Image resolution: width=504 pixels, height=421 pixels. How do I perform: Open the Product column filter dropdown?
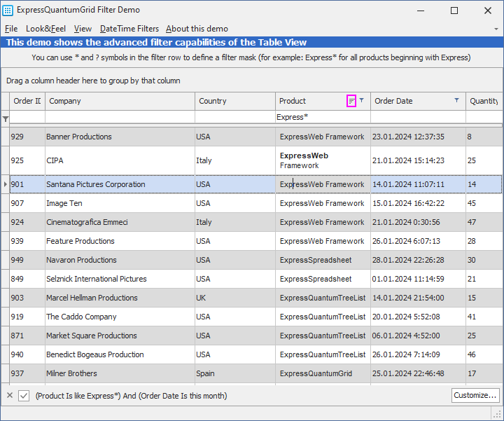tap(362, 101)
